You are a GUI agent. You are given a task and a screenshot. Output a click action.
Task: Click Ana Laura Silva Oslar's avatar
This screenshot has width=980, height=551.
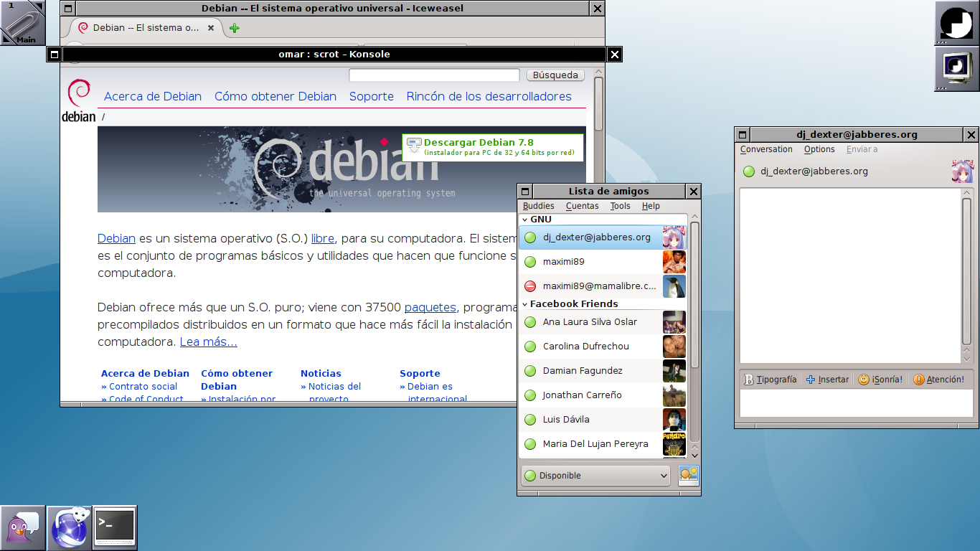pyautogui.click(x=674, y=321)
